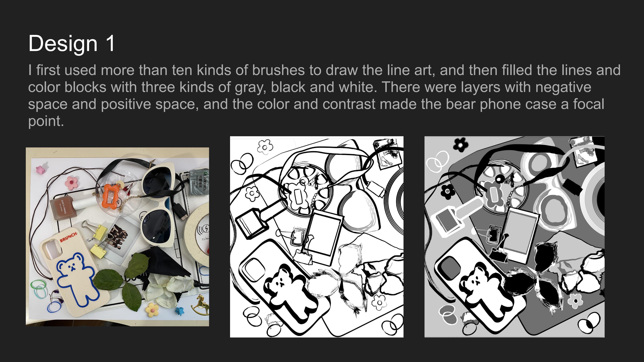Click the yellow flower charm in photo

click(152, 310)
